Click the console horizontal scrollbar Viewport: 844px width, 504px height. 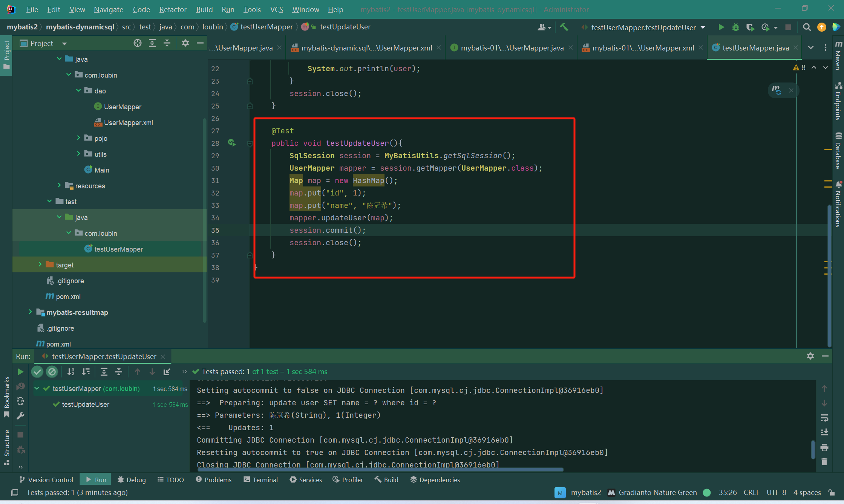click(x=380, y=470)
